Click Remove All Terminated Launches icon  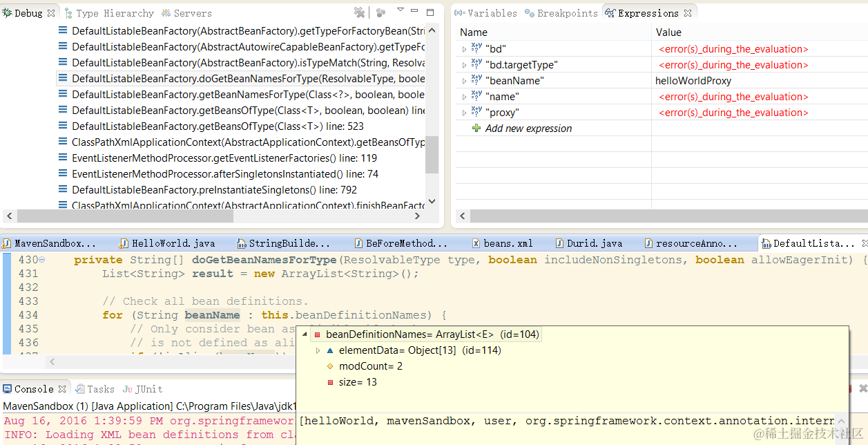pyautogui.click(x=360, y=12)
